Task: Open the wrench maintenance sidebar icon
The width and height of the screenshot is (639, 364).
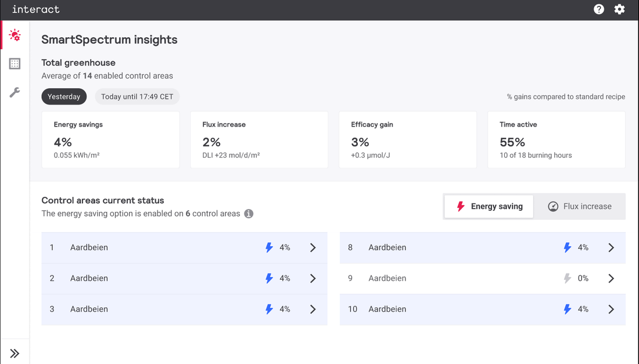Action: (15, 92)
